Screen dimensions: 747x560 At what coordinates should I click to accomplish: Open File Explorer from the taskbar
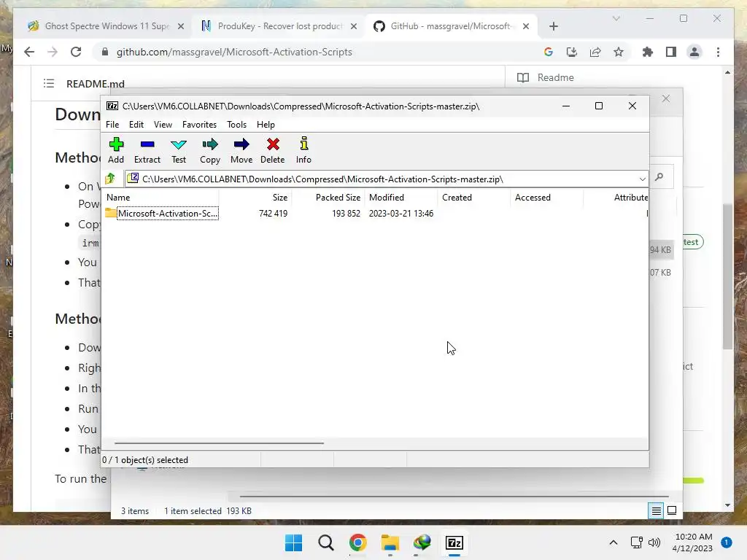(x=390, y=542)
